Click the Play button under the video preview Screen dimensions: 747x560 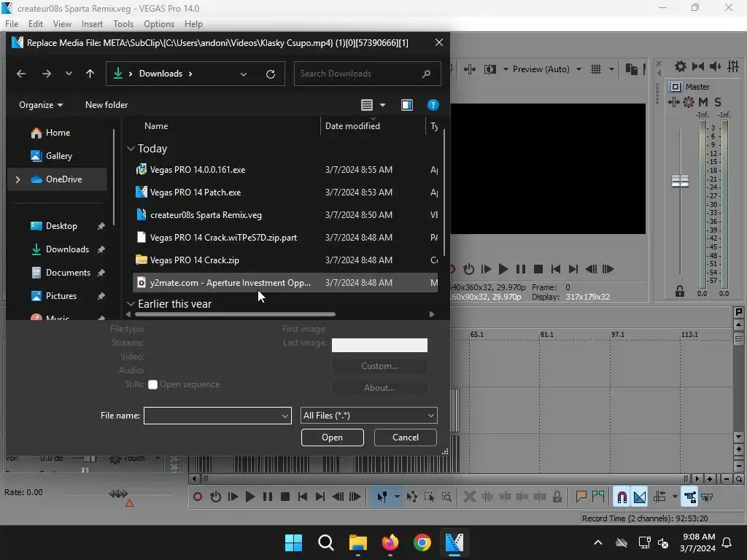point(503,269)
